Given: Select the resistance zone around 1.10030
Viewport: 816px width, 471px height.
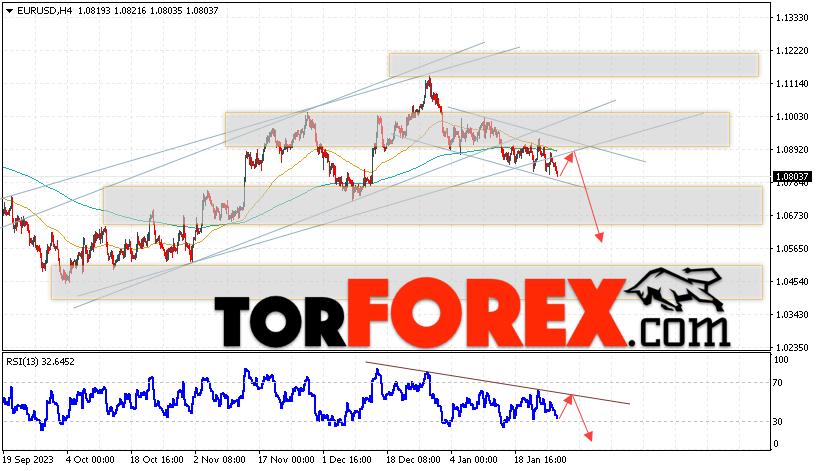Looking at the screenshot, I should pos(477,129).
